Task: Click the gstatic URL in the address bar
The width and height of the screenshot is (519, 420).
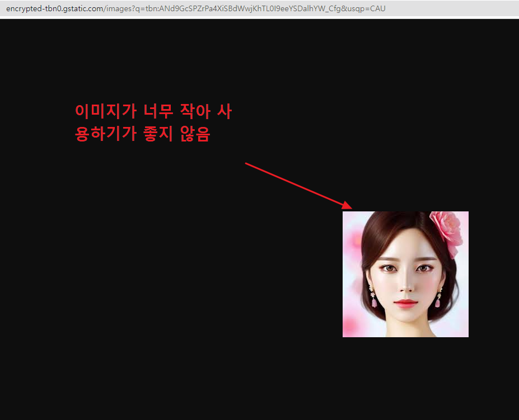Action: (x=195, y=8)
